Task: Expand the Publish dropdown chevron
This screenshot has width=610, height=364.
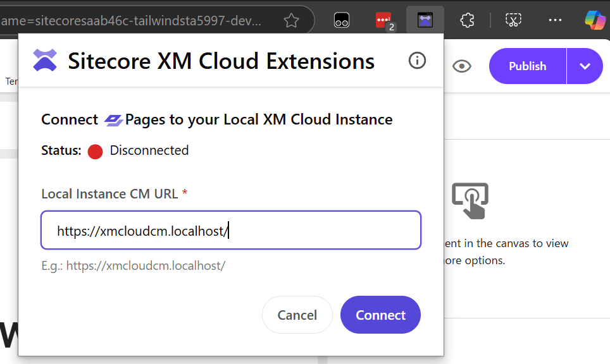Action: 585,66
